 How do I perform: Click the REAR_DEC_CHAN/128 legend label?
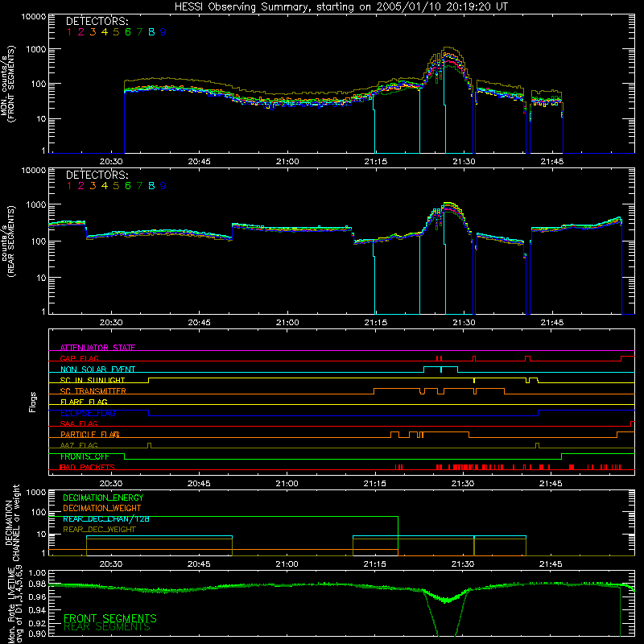(x=106, y=518)
